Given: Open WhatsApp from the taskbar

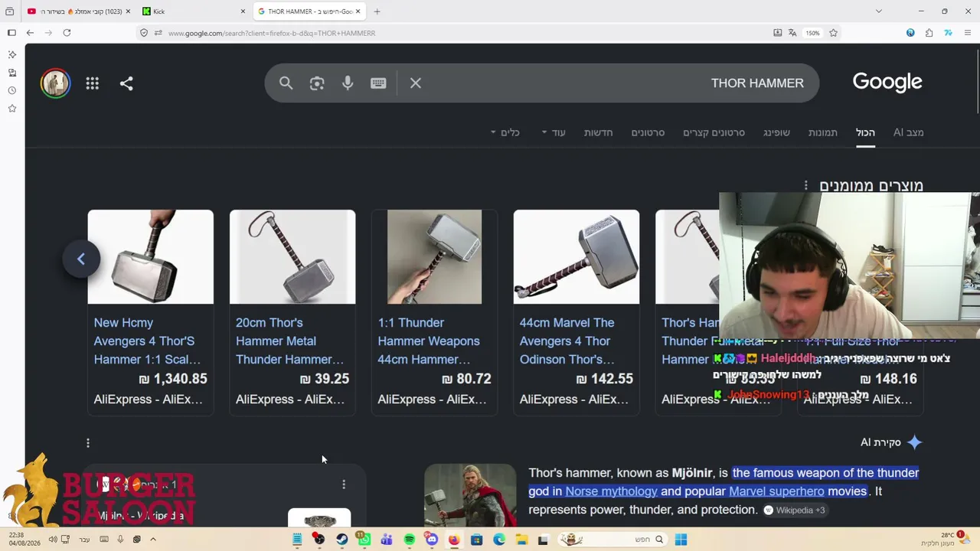Looking at the screenshot, I should click(364, 540).
